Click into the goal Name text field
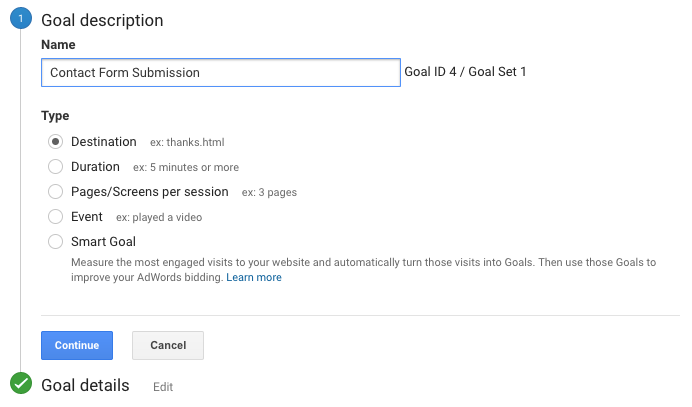Screen dimensions: 692x407 220,73
